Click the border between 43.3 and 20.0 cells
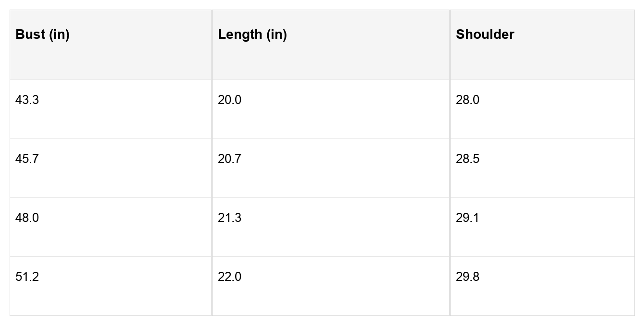 [212, 109]
